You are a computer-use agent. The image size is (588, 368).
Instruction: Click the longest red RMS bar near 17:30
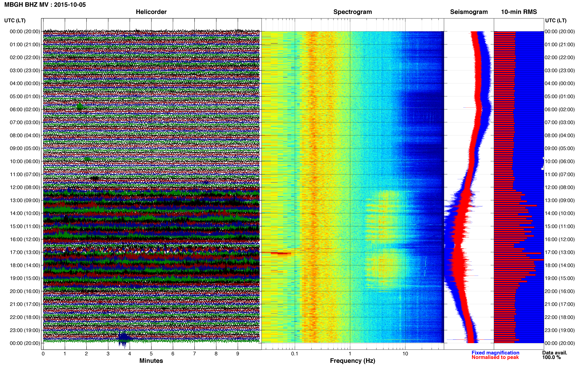519,260
